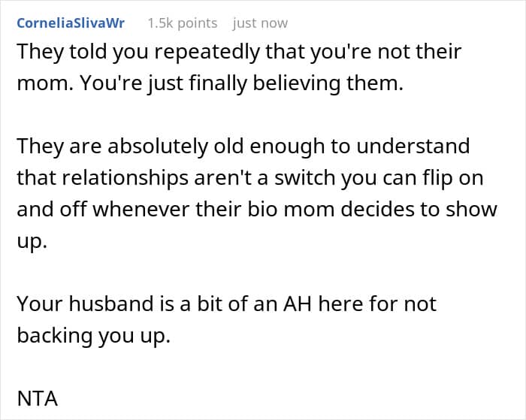Image resolution: width=526 pixels, height=420 pixels.
Task: Open the CorneliaSlivaWr user profile
Action: tap(71, 23)
